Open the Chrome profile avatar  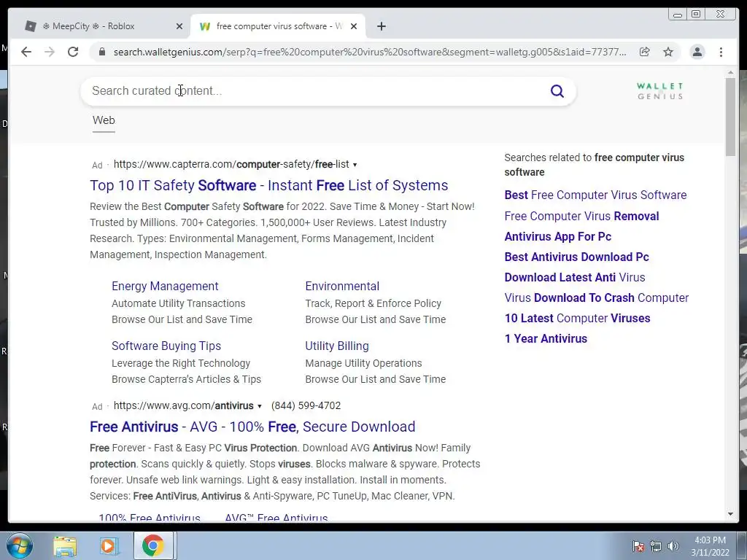(697, 52)
